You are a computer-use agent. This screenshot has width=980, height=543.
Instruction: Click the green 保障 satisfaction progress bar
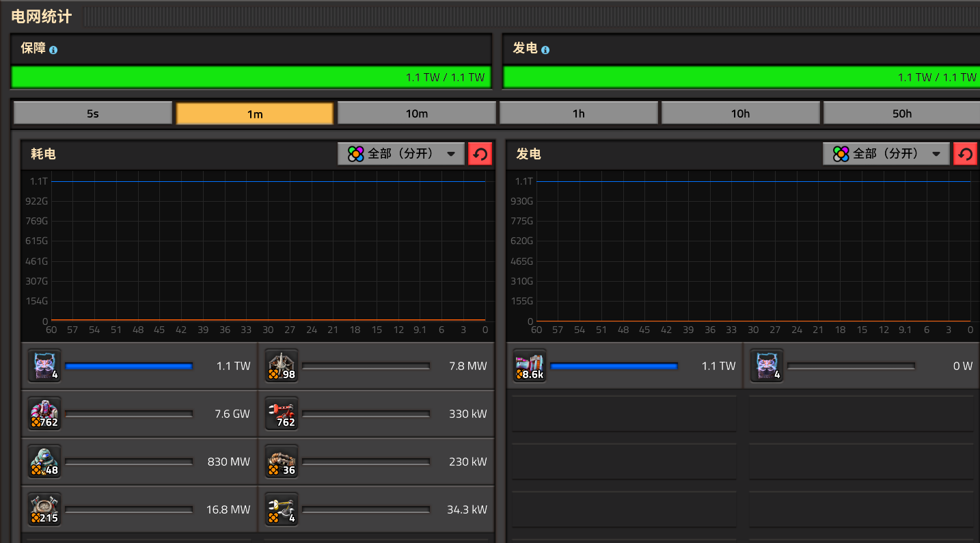coord(251,77)
